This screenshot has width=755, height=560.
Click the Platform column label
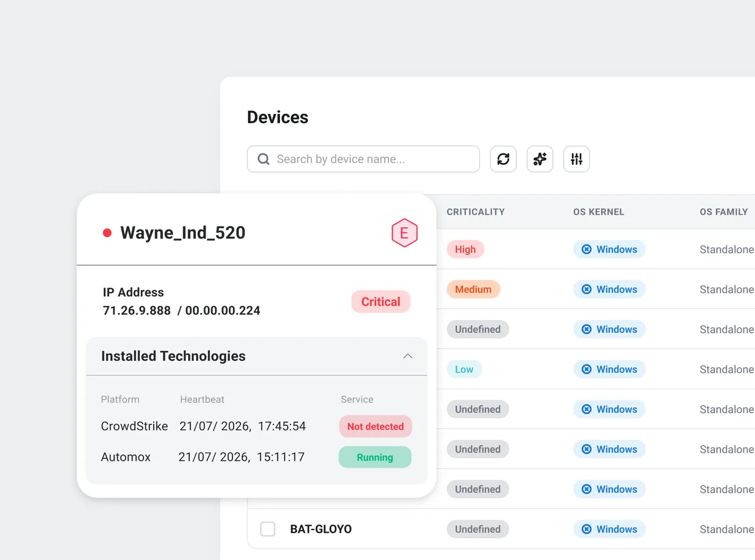[x=120, y=400]
